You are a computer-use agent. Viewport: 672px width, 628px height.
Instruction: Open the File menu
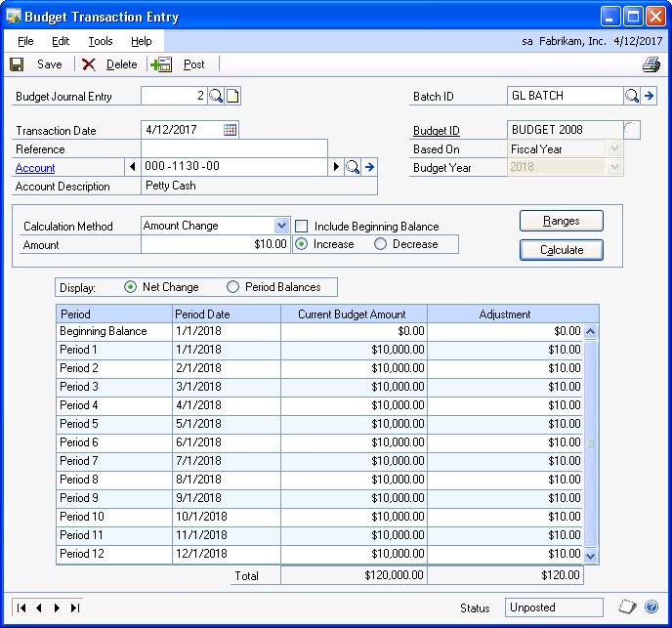tap(25, 41)
